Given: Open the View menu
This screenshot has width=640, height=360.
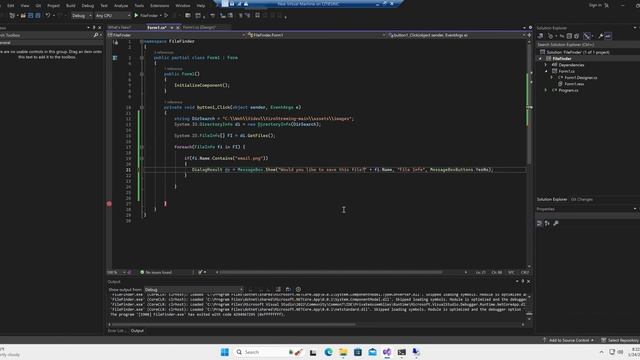Looking at the screenshot, I should coord(25,6).
